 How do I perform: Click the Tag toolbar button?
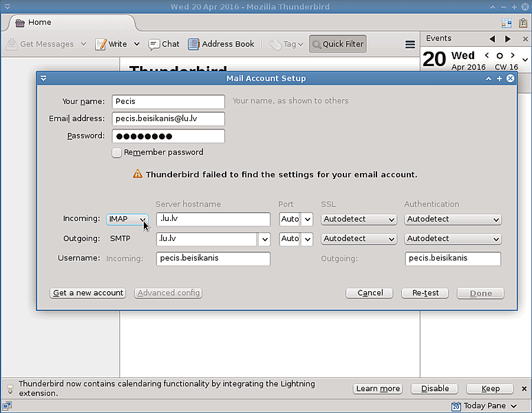(286, 44)
